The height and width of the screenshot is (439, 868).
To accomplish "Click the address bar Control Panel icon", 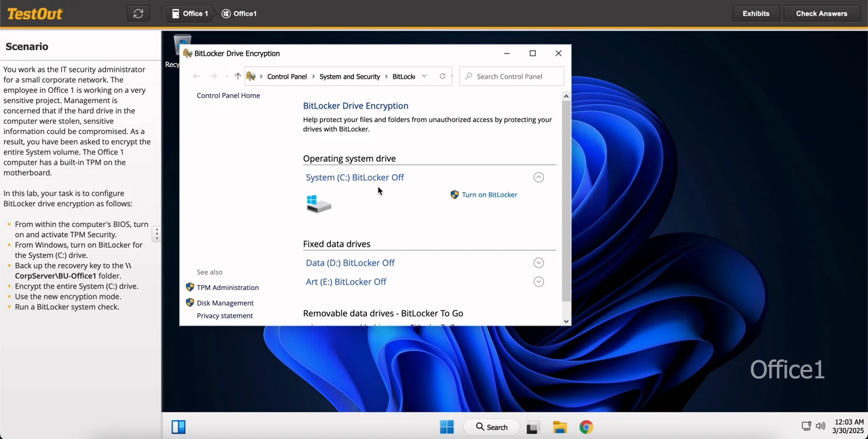I will tap(251, 77).
